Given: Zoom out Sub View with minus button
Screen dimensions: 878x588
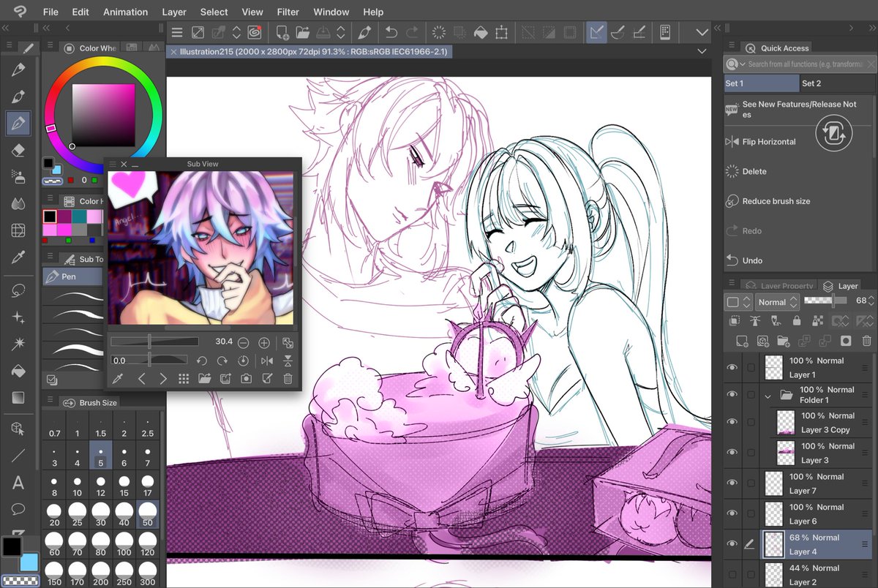Looking at the screenshot, I should pos(244,342).
